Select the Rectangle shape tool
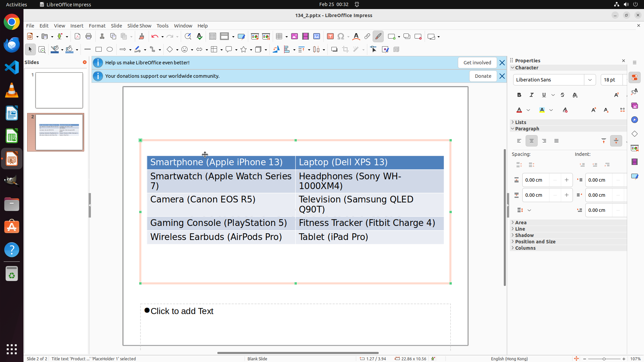 coord(99,50)
